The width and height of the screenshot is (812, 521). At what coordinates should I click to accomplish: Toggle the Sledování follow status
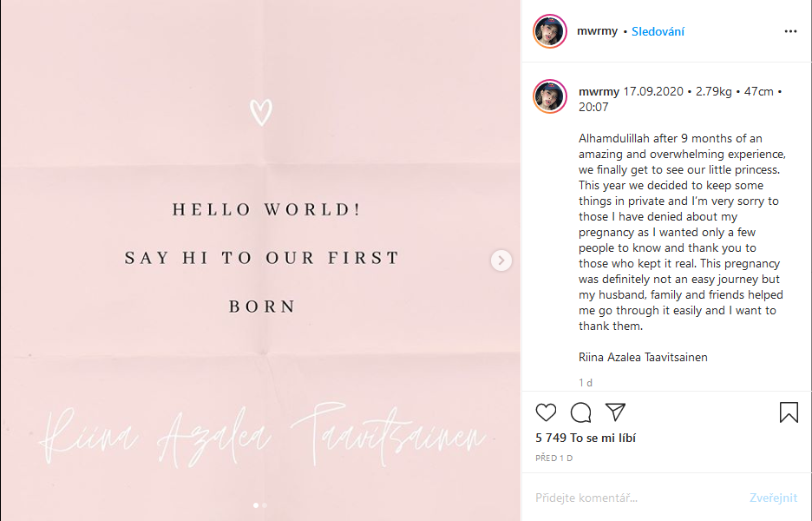(658, 31)
